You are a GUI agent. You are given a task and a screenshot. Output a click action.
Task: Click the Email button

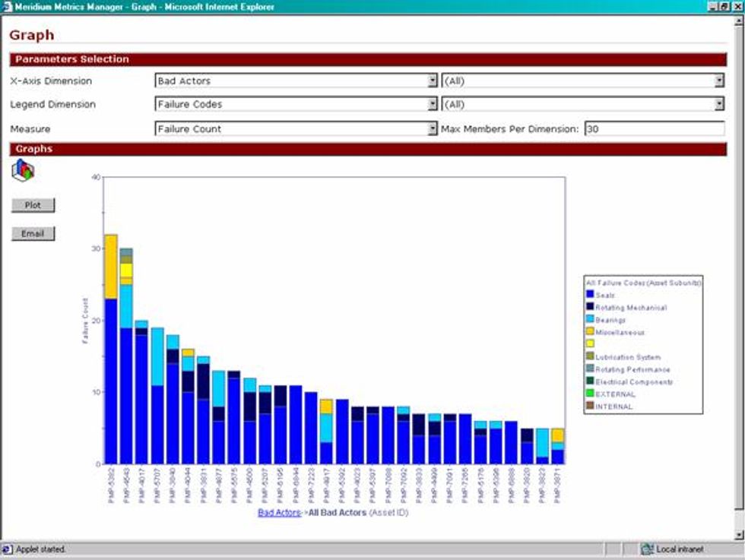[x=32, y=233]
